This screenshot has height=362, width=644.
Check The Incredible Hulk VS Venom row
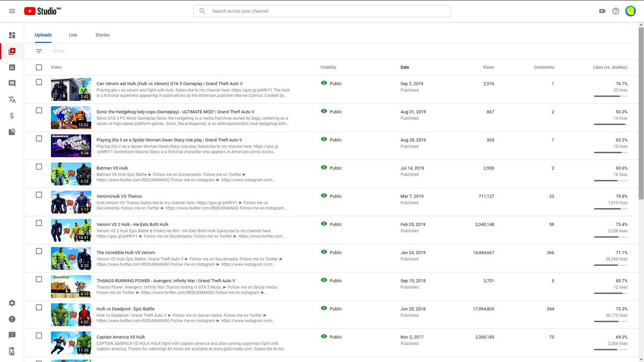pyautogui.click(x=39, y=251)
